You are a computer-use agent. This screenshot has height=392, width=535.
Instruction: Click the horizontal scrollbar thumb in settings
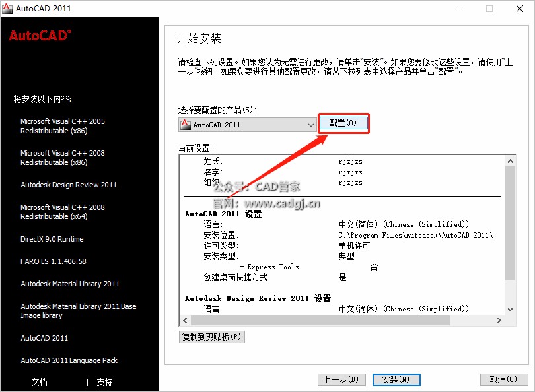pos(320,321)
